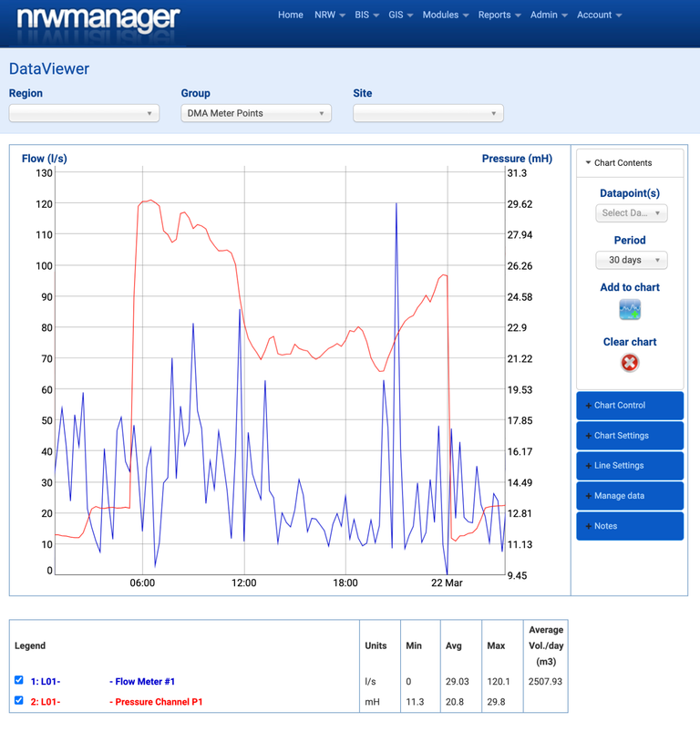This screenshot has height=743, width=700.
Task: Go to the Home page
Action: pyautogui.click(x=290, y=15)
